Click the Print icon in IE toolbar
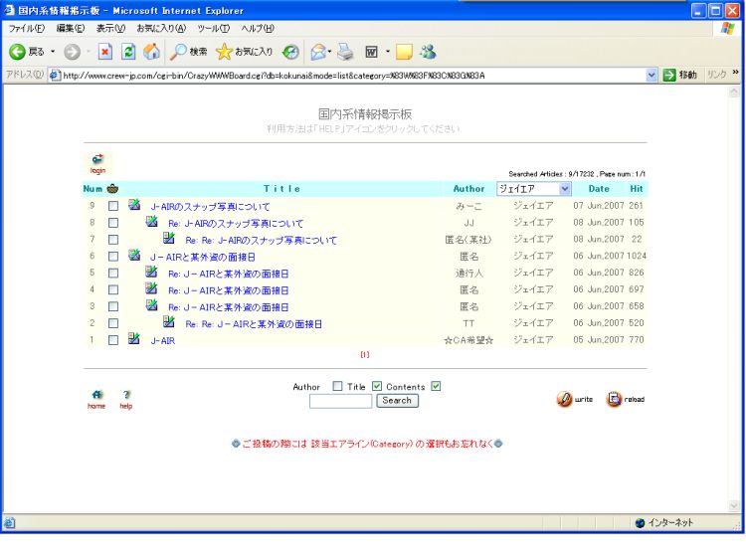This screenshot has width=746, height=560. tap(345, 51)
